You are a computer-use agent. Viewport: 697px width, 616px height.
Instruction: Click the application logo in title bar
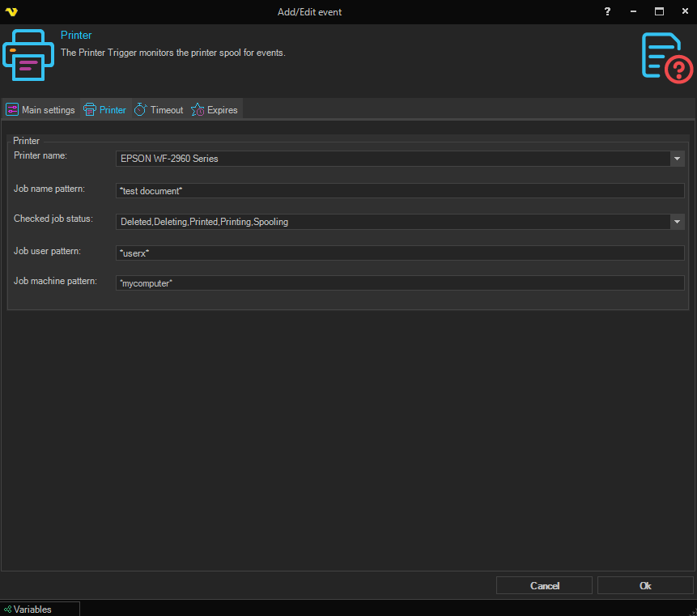tap(11, 12)
